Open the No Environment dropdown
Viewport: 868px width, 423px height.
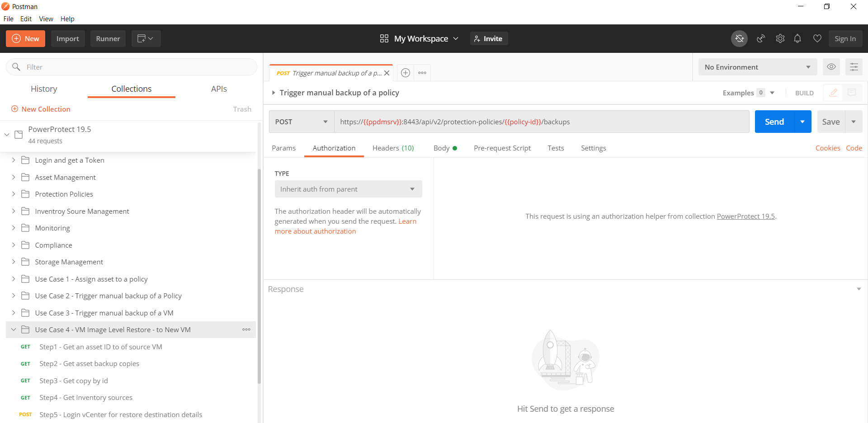click(x=758, y=67)
